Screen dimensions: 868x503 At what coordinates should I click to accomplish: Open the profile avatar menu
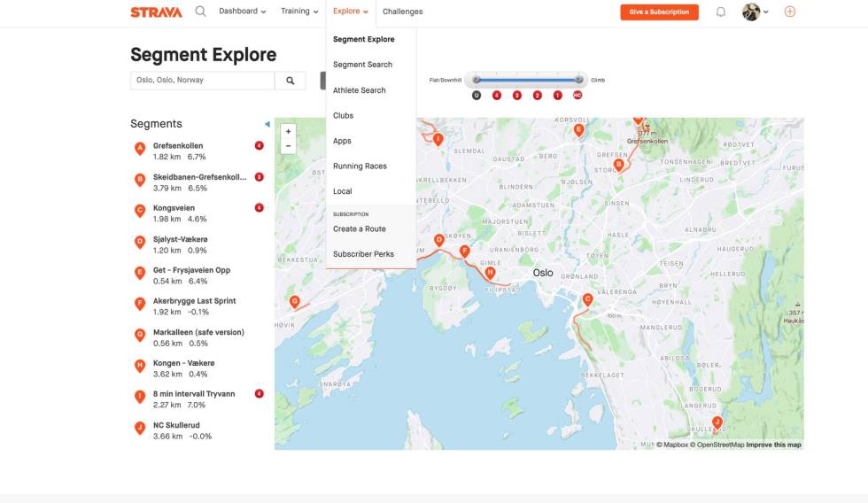pyautogui.click(x=755, y=12)
